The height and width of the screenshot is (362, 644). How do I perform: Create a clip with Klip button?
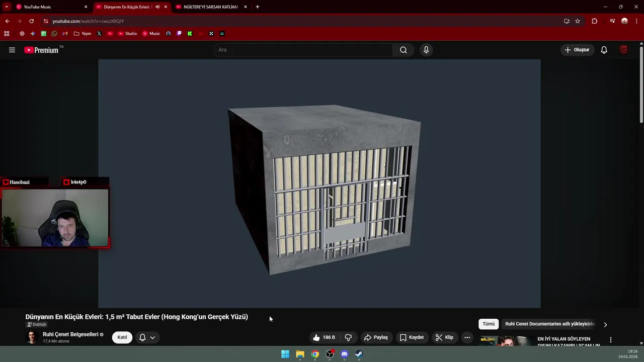click(x=444, y=337)
